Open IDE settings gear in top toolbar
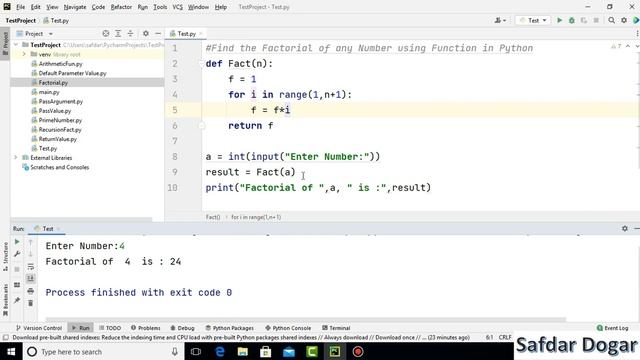 click(624, 20)
